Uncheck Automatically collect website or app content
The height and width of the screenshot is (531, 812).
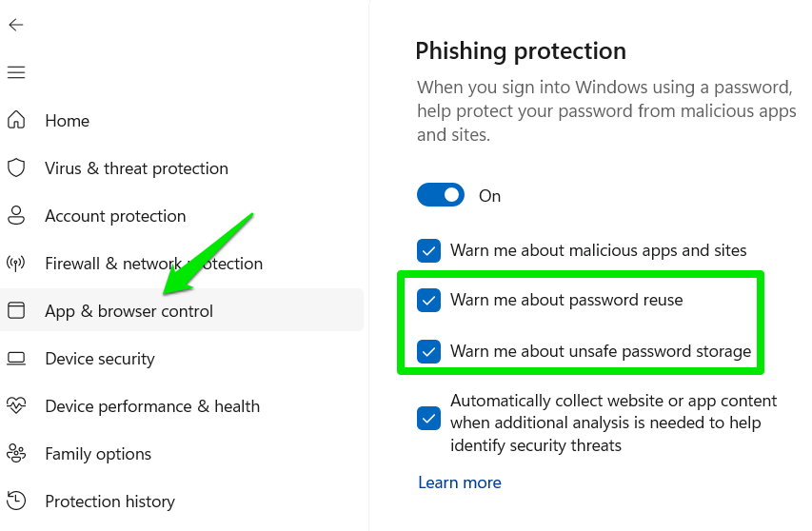pyautogui.click(x=429, y=419)
